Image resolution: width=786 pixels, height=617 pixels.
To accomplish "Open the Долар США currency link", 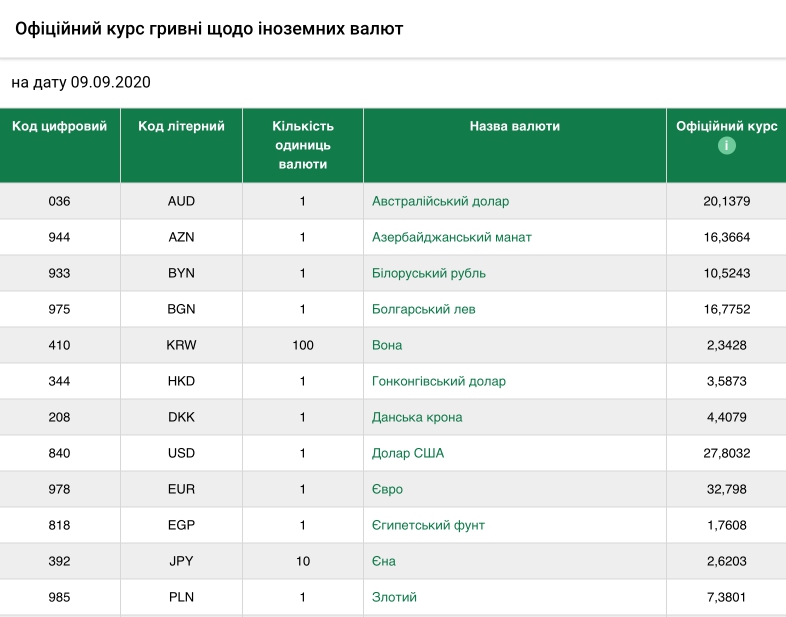I will coord(407,453).
